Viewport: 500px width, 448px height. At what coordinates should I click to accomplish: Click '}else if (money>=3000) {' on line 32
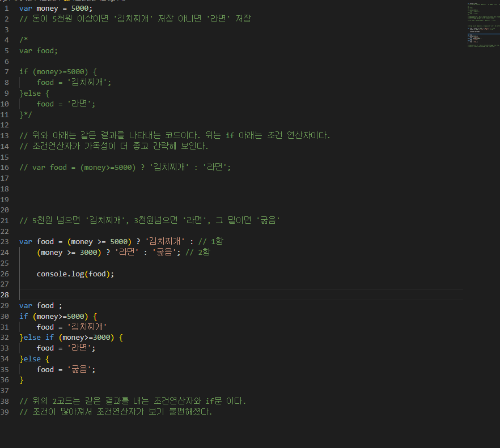point(71,338)
